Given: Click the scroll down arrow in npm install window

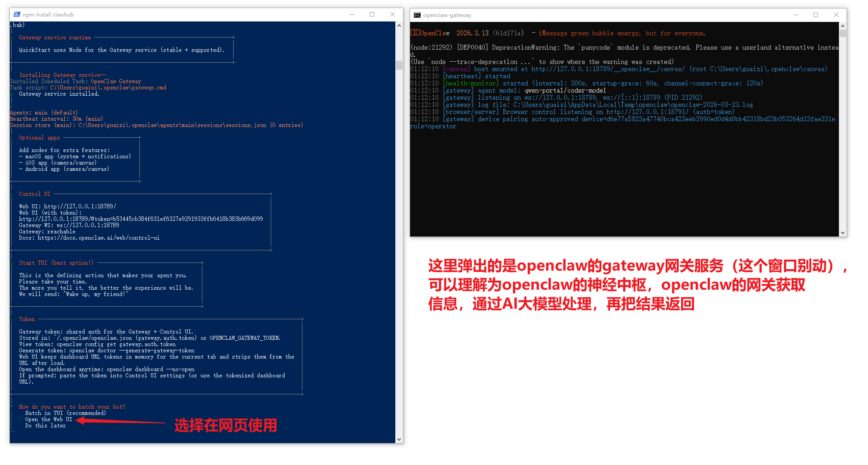Looking at the screenshot, I should pyautogui.click(x=399, y=440).
